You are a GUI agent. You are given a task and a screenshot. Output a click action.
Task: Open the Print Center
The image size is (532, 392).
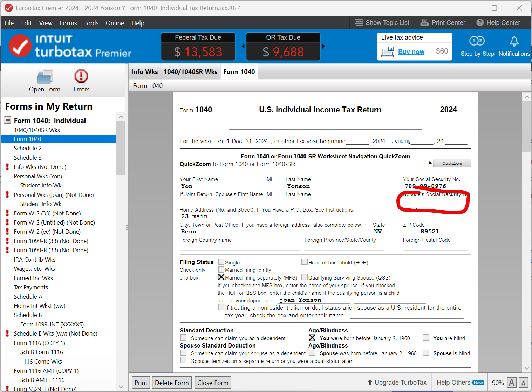(443, 23)
